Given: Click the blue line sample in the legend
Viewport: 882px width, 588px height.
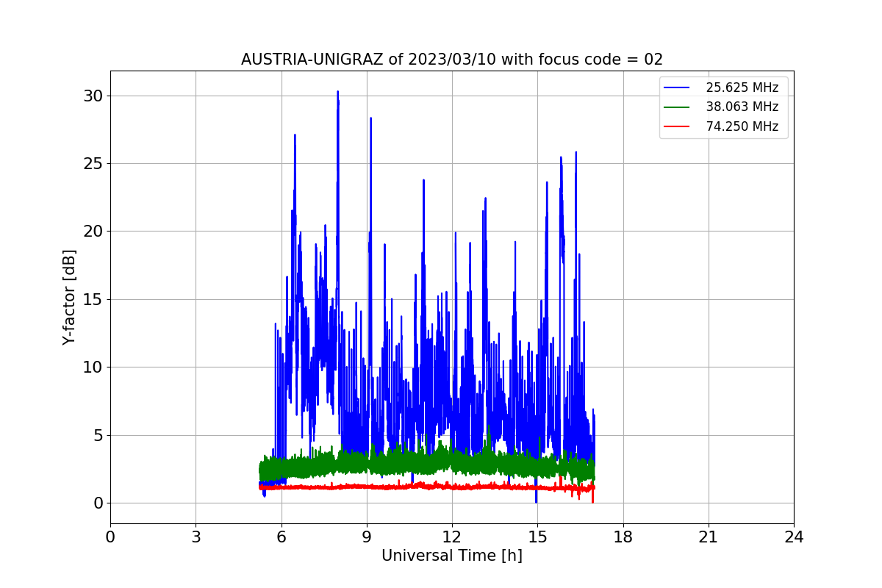Looking at the screenshot, I should click(x=677, y=87).
